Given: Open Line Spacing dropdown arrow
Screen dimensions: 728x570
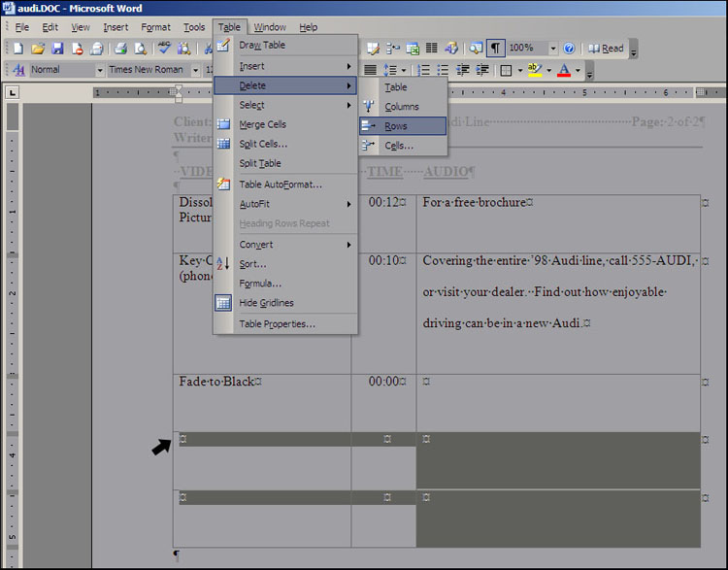Looking at the screenshot, I should (404, 71).
